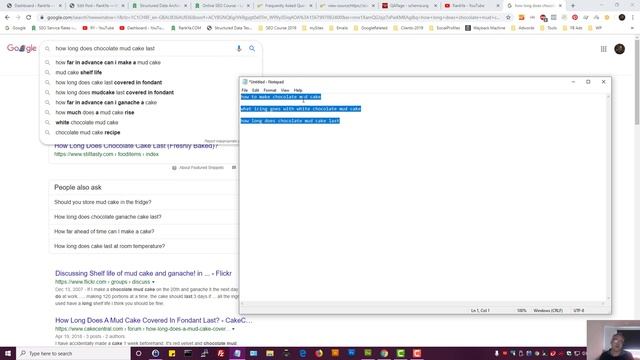Open the Emails bookmark folder
The image size is (640, 360).
338,28
